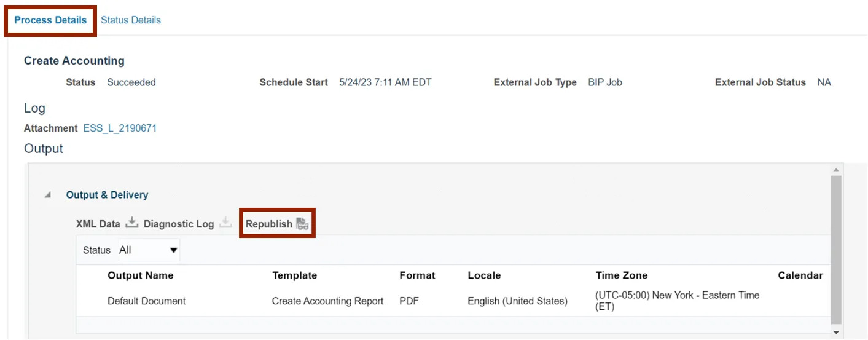The height and width of the screenshot is (340, 868).
Task: Click the XML Data label
Action: 98,224
